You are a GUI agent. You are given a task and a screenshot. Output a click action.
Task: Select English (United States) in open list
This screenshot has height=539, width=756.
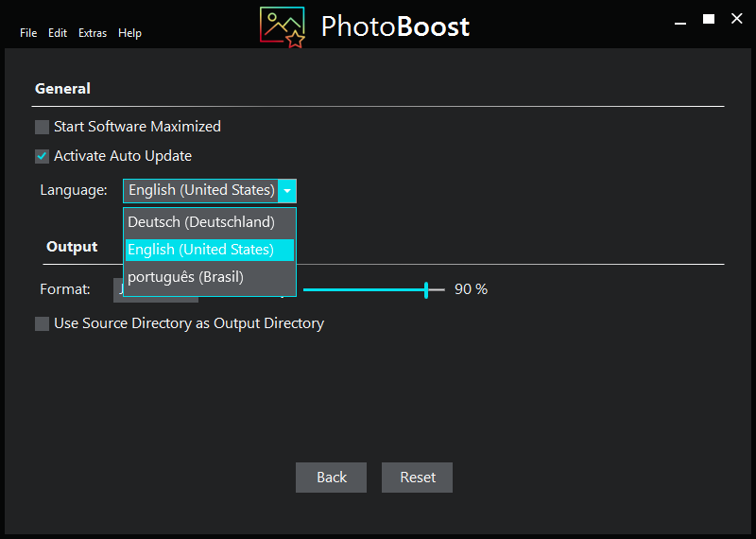pos(210,250)
